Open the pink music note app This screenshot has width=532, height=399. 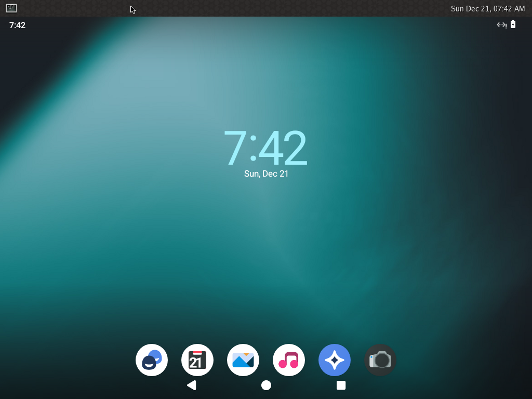289,360
